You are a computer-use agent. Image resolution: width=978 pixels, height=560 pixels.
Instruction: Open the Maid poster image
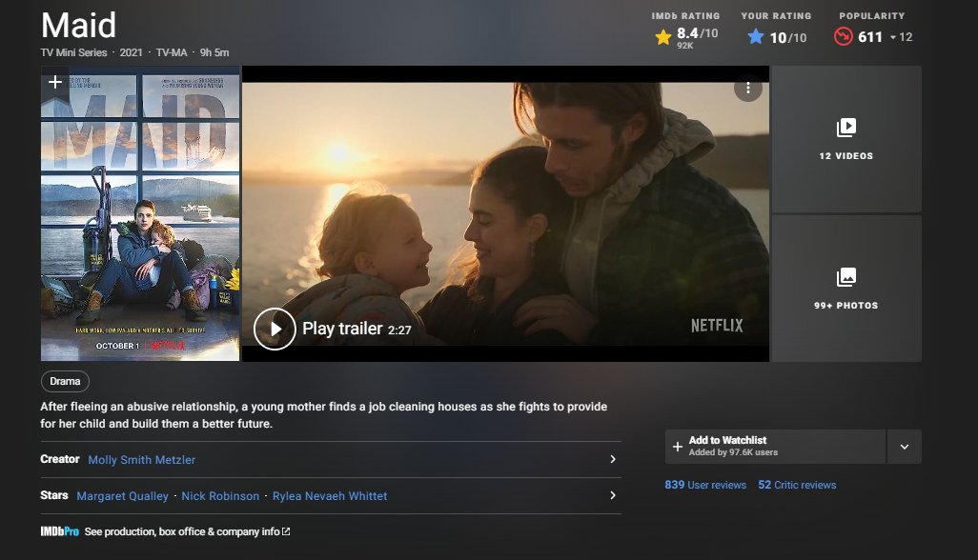click(x=140, y=213)
